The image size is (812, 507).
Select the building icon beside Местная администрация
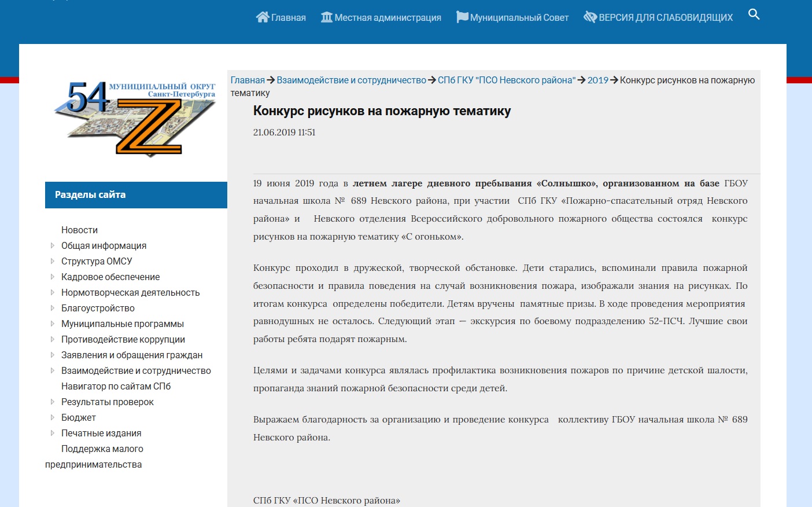tap(326, 16)
